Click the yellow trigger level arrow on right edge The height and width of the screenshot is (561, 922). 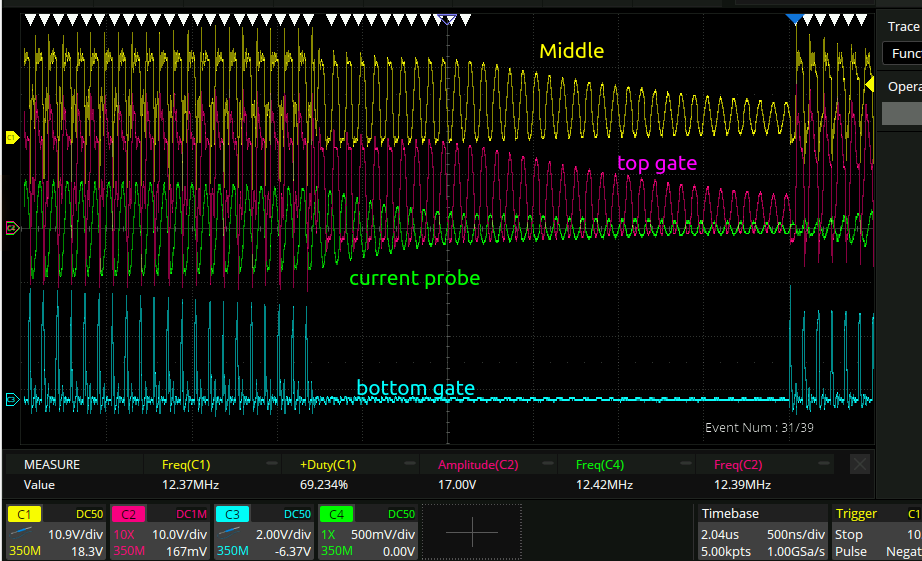pos(869,84)
